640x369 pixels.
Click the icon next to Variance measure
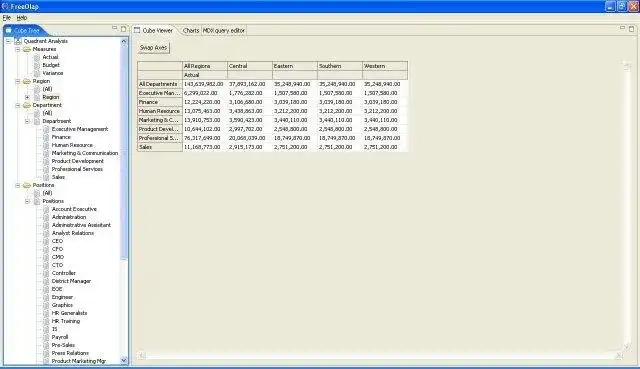37,73
